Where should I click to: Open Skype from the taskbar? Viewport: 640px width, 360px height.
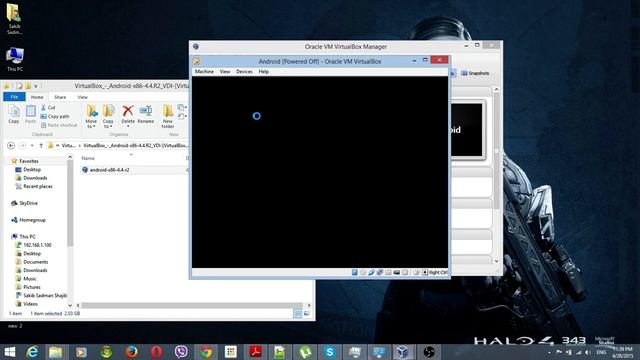[330, 352]
